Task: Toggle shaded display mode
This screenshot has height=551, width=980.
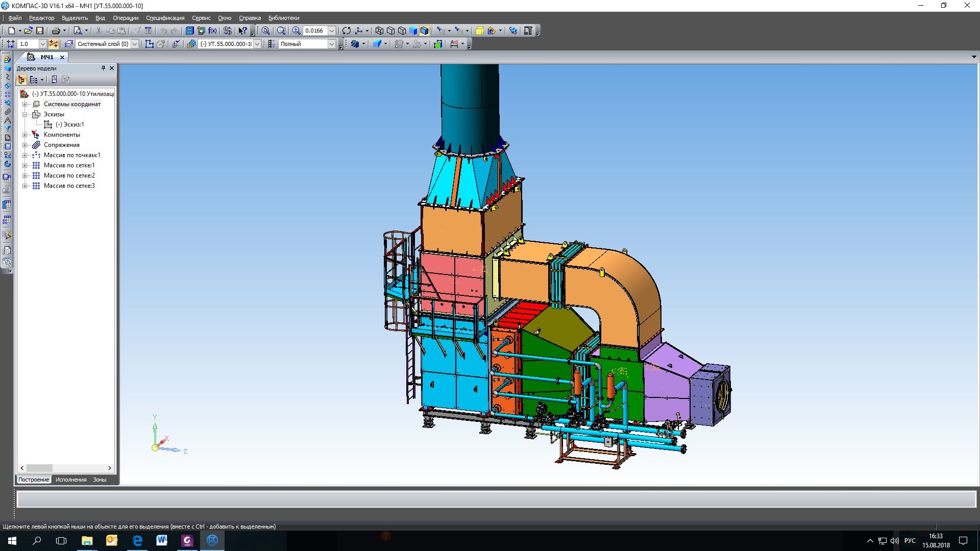Action: click(413, 31)
